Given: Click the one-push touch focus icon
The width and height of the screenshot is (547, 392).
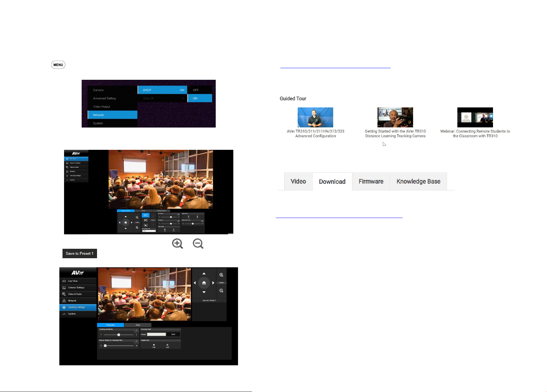Looking at the screenshot, I should 145,225.
